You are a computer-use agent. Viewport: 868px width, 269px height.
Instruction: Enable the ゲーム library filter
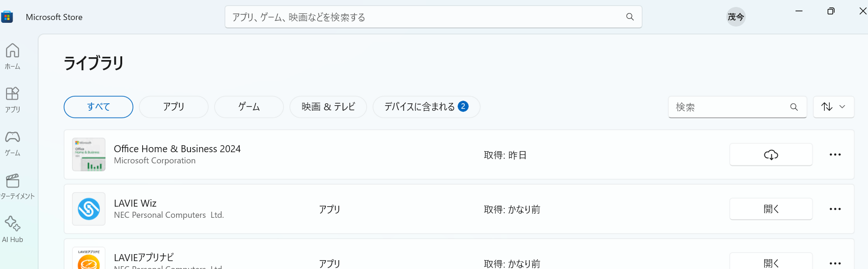pos(249,107)
